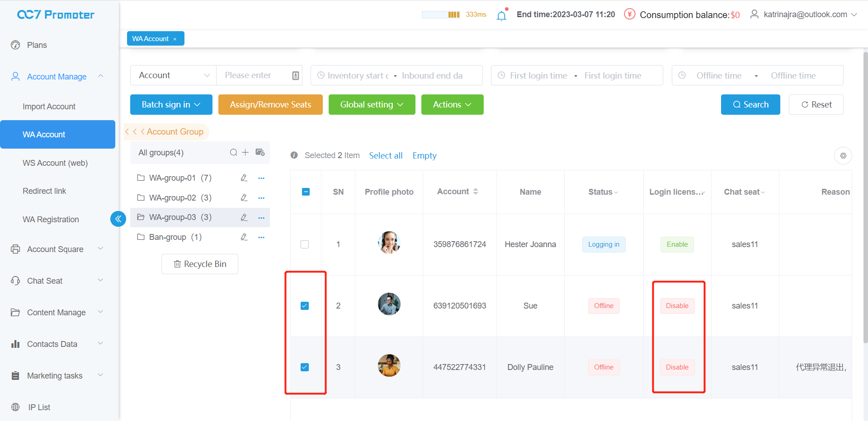Click the Search button
This screenshot has width=868, height=421.
tap(750, 104)
